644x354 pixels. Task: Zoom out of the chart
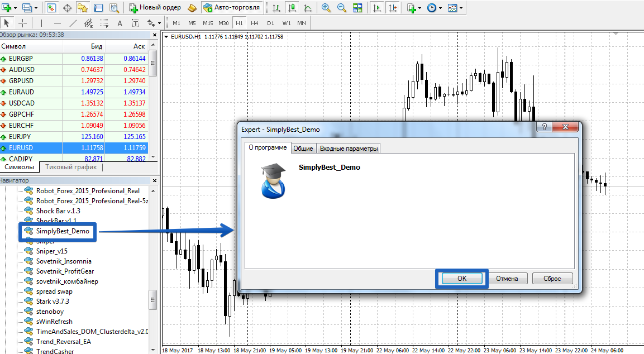(341, 8)
